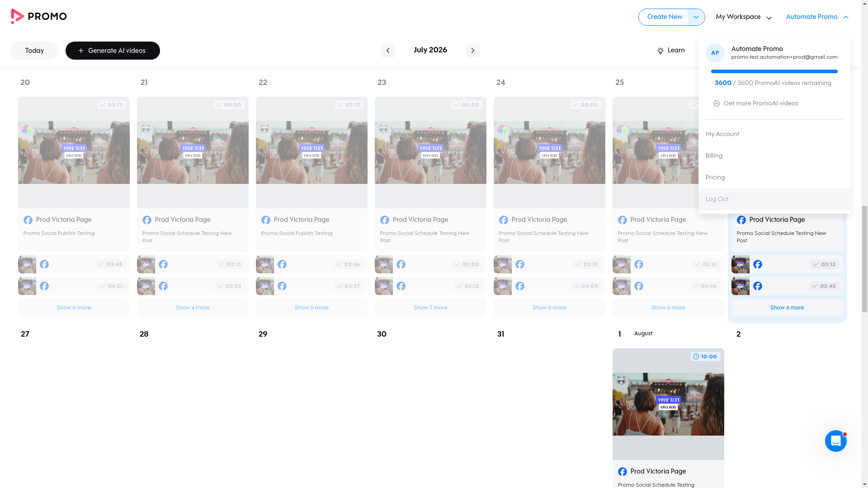The image size is (868, 488).
Task: Collapse the Automate Promo account menu
Action: click(817, 17)
